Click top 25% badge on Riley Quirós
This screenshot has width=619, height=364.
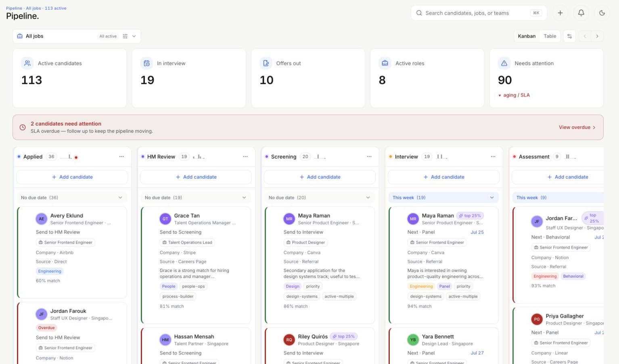pyautogui.click(x=344, y=337)
